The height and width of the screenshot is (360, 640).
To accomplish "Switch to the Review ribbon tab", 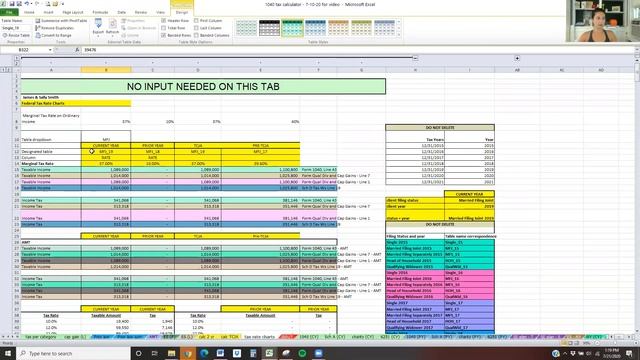I will coord(141,12).
